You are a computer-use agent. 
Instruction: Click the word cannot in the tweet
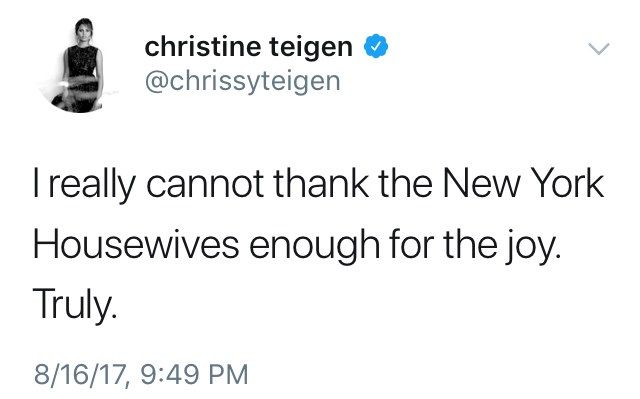click(204, 184)
